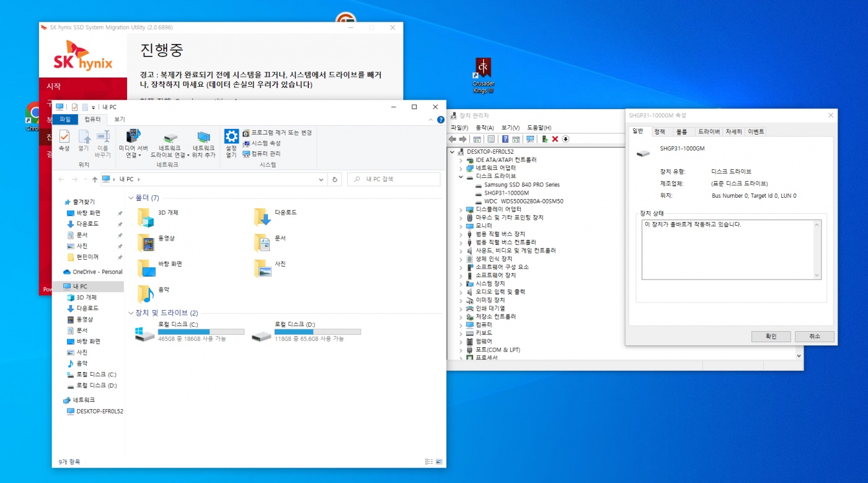Screen dimensions: 868x483
Task: Collapse the Explorer ribbon with the chevron
Action: click(x=432, y=120)
